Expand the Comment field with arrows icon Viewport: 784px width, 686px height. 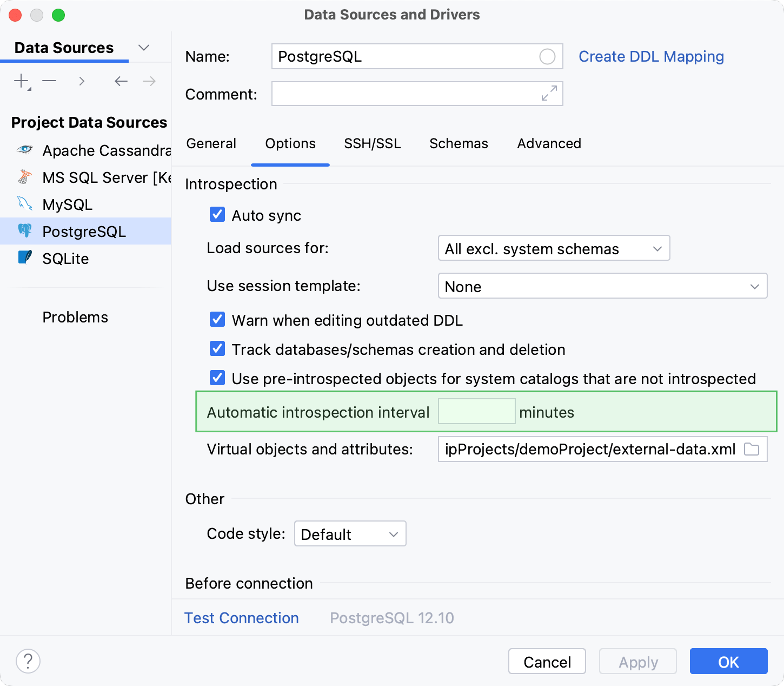tap(549, 94)
